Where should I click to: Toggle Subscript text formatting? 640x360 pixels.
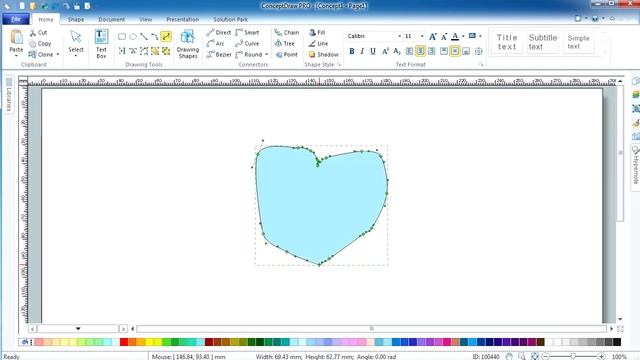(x=396, y=51)
